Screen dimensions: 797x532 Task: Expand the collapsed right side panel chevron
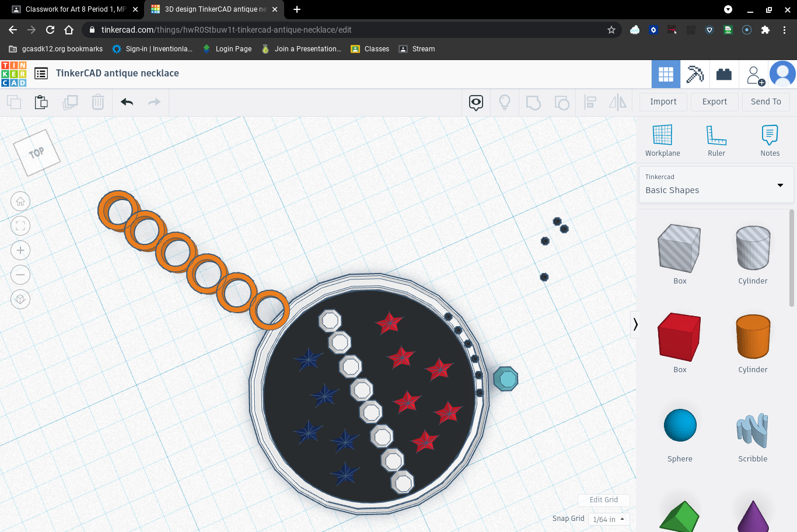click(x=635, y=324)
